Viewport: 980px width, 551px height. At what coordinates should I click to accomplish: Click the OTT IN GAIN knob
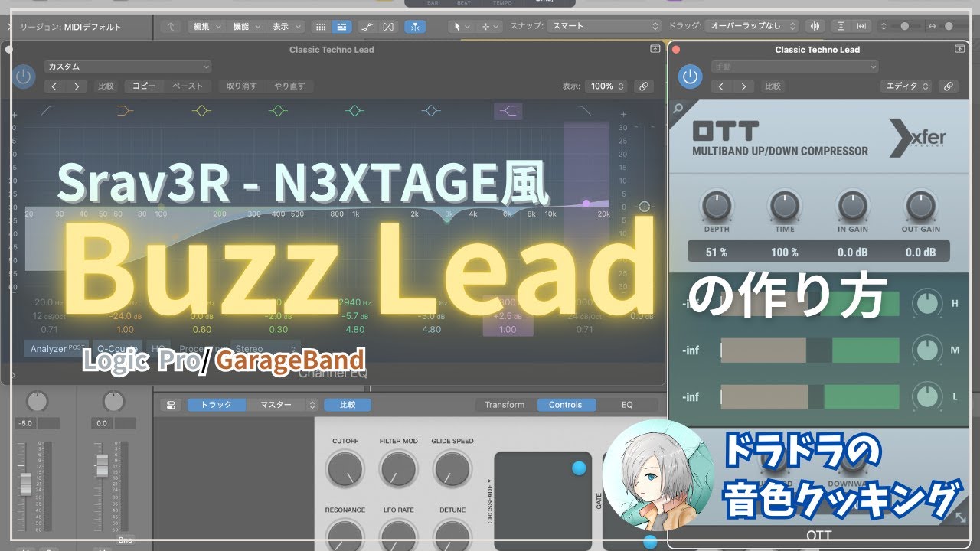tap(852, 205)
